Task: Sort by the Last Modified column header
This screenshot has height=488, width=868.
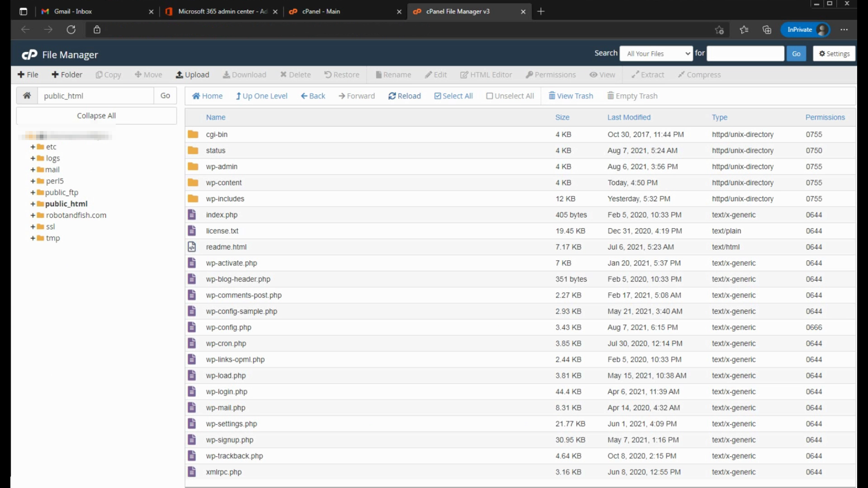Action: point(628,117)
